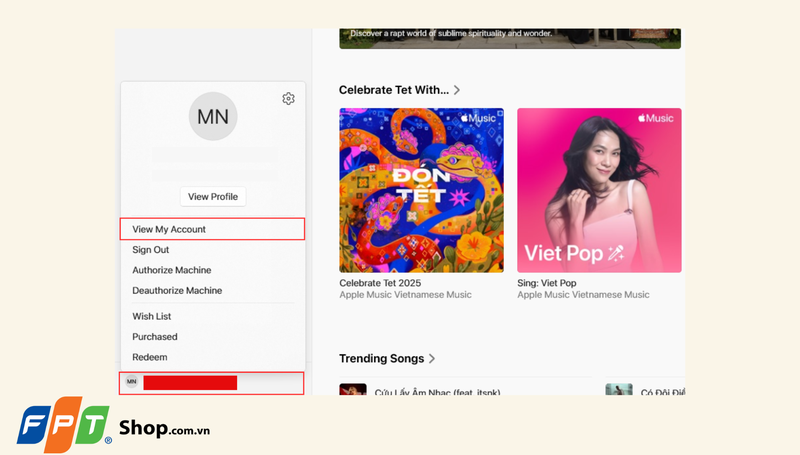Click Celebrate Tet 2025 title
This screenshot has height=455, width=800.
(x=380, y=283)
